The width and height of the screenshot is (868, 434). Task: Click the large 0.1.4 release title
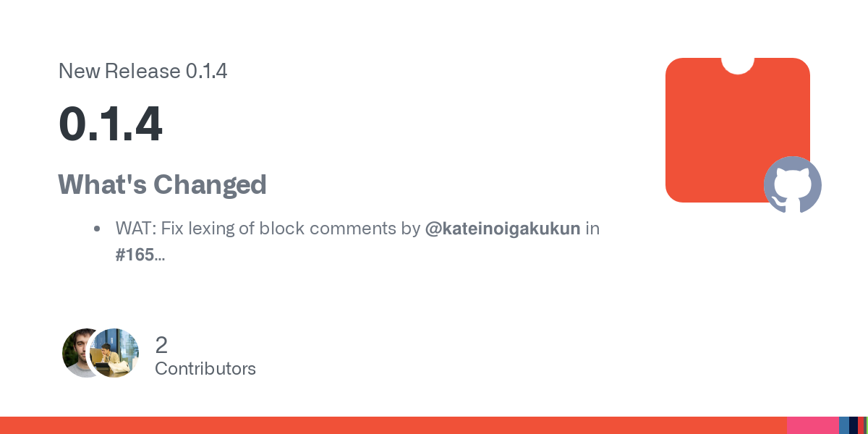[x=111, y=124]
